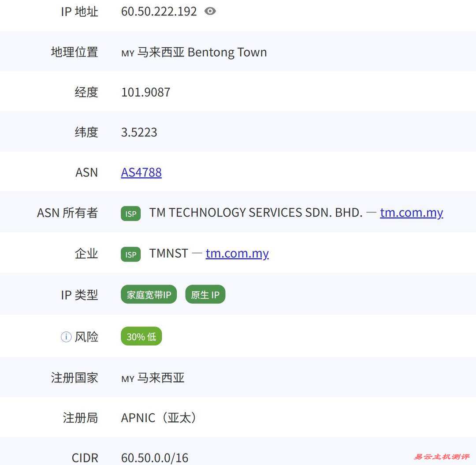The height and width of the screenshot is (465, 476).
Task: Select the 原生 IP tag
Action: tap(205, 294)
